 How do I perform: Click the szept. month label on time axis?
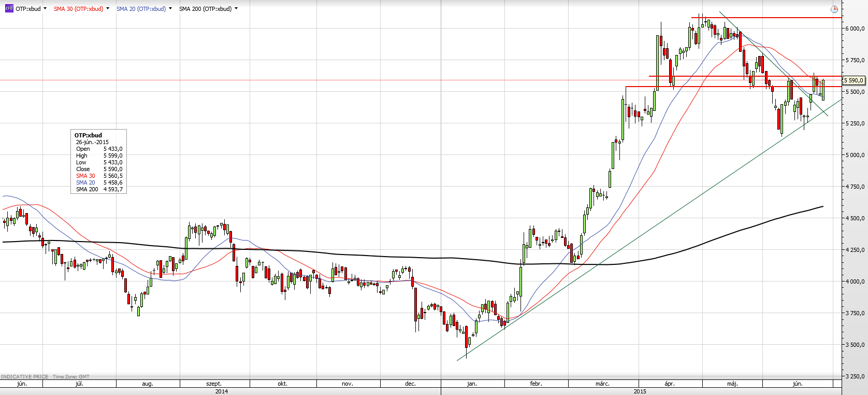point(214,384)
